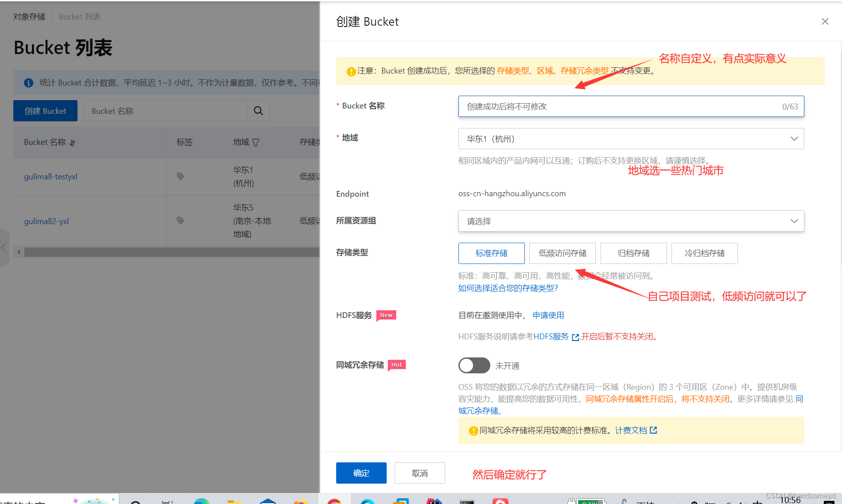Image resolution: width=842 pixels, height=504 pixels.
Task: Open the 所属资源组 dropdown showing 请选择
Action: [631, 221]
